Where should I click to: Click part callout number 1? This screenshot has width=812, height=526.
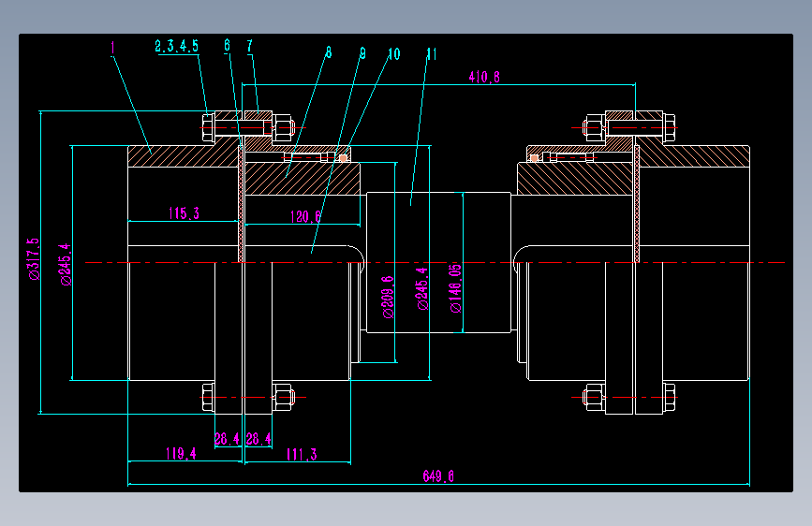coord(113,48)
